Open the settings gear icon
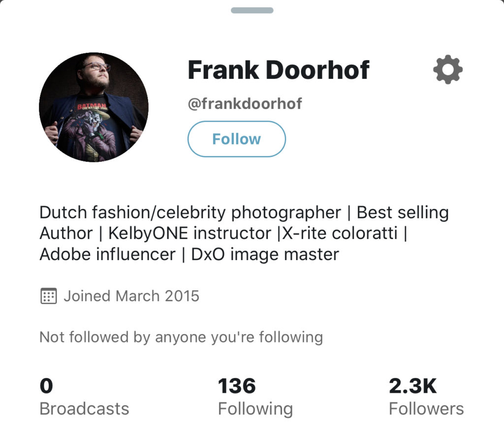Screen dimensions: 504x441 (448, 69)
